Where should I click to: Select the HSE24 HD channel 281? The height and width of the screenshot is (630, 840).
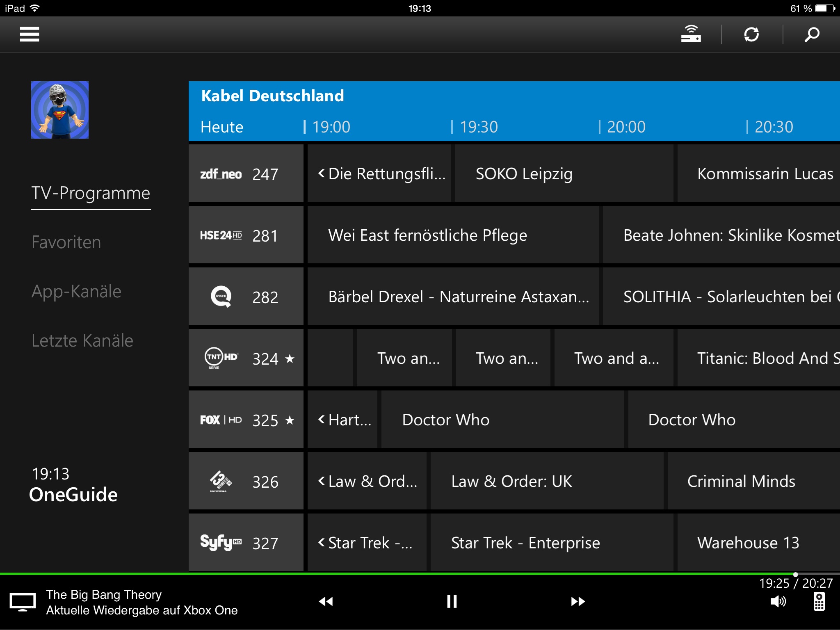[246, 235]
